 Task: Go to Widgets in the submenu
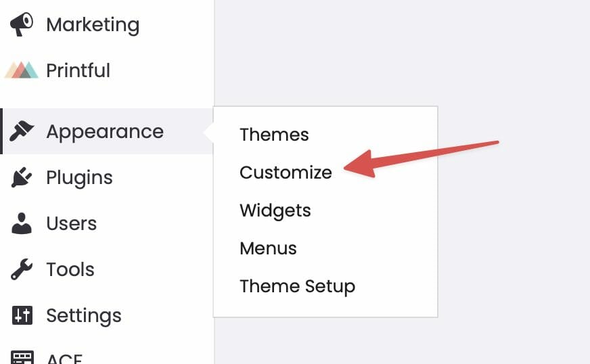click(275, 210)
